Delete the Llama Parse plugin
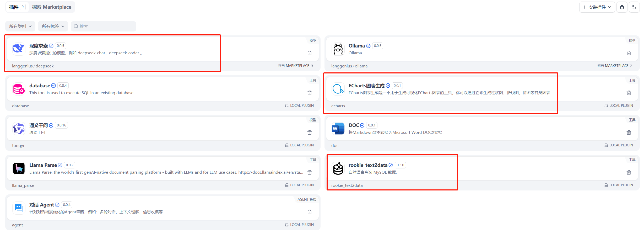Image resolution: width=644 pixels, height=239 pixels. coord(310,172)
